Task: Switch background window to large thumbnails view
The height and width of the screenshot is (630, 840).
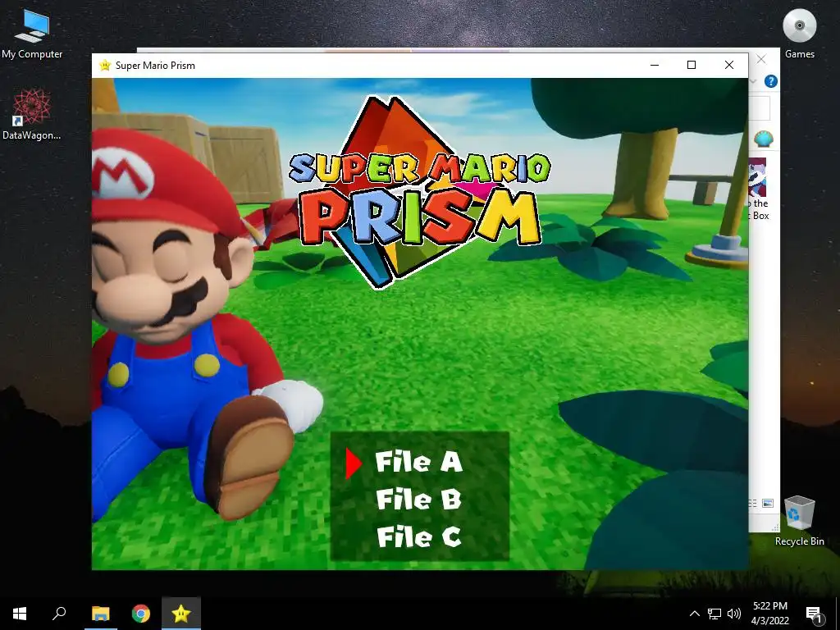Action: tap(768, 503)
